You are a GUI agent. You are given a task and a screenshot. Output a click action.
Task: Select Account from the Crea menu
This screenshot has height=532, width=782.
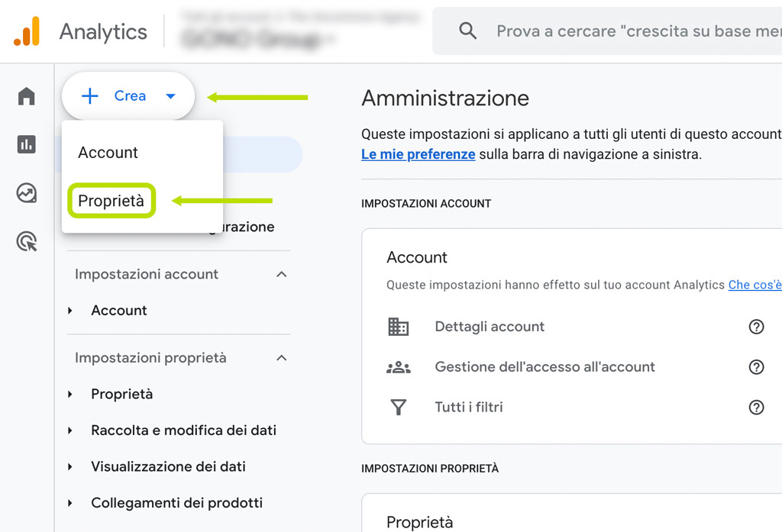[108, 153]
